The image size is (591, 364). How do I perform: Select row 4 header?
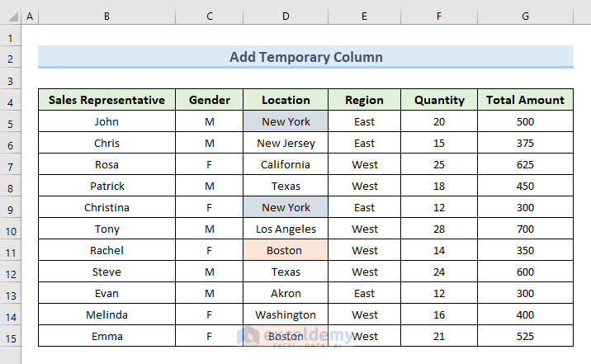(11, 100)
